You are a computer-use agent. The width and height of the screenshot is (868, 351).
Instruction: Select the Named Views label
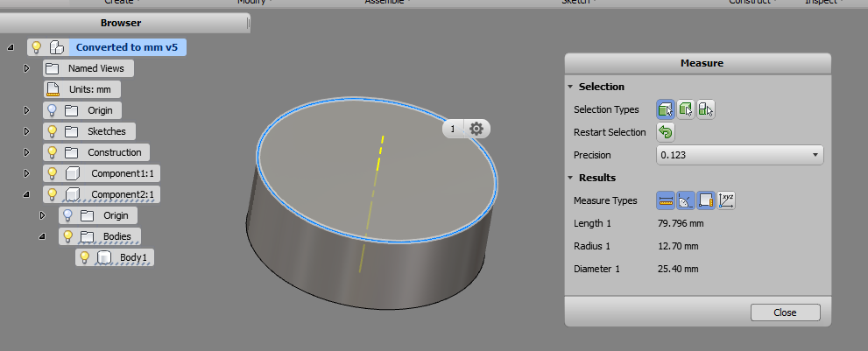pyautogui.click(x=95, y=68)
